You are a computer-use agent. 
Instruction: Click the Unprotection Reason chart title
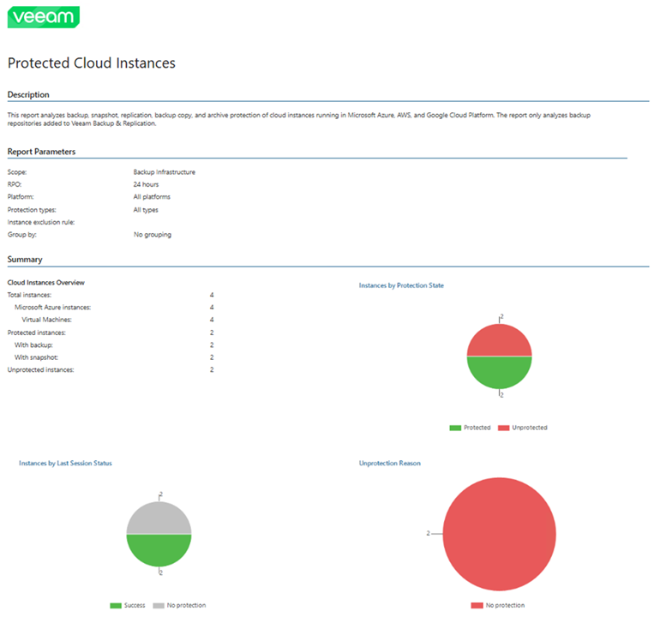[389, 464]
